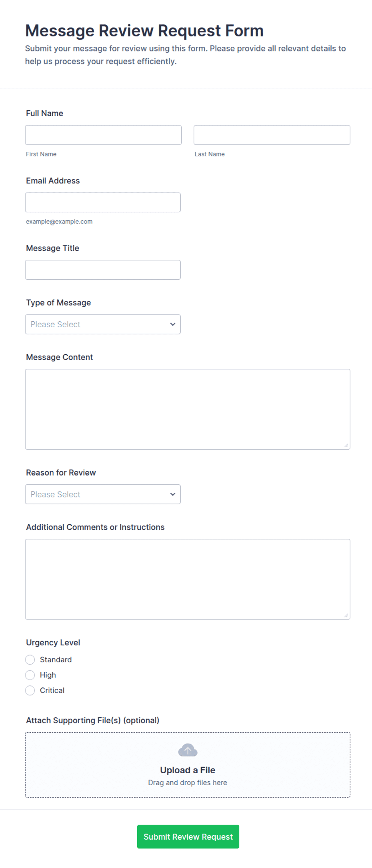Choose the Critical urgency level
Image resolution: width=372 pixels, height=868 pixels.
pos(30,691)
